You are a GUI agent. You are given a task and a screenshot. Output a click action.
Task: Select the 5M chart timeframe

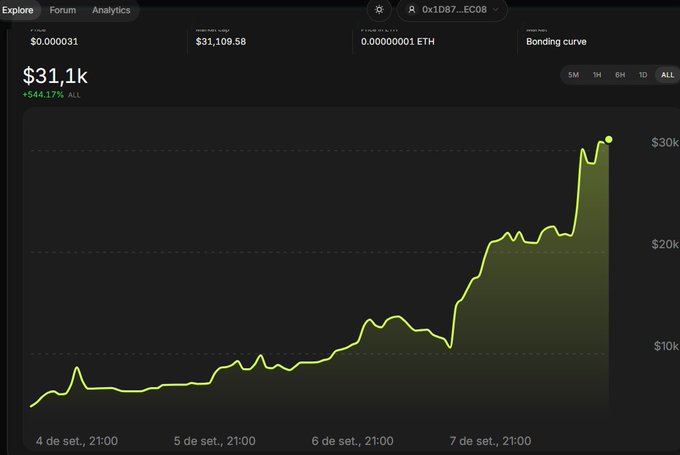point(573,75)
